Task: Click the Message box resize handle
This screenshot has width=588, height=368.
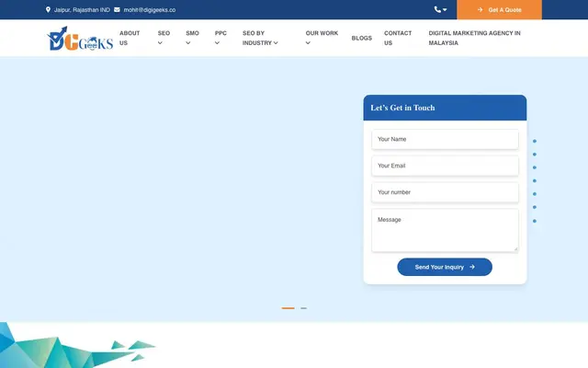Action: pos(516,248)
